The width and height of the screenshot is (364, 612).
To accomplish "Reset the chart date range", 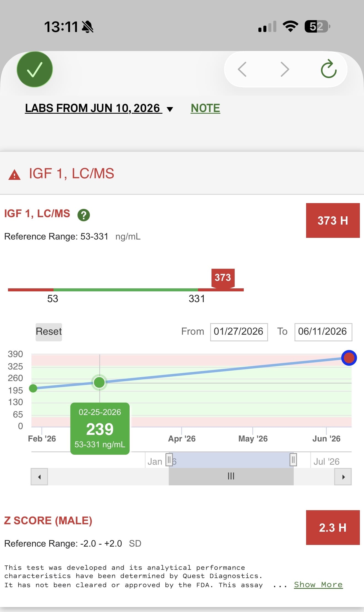I will pos(49,332).
